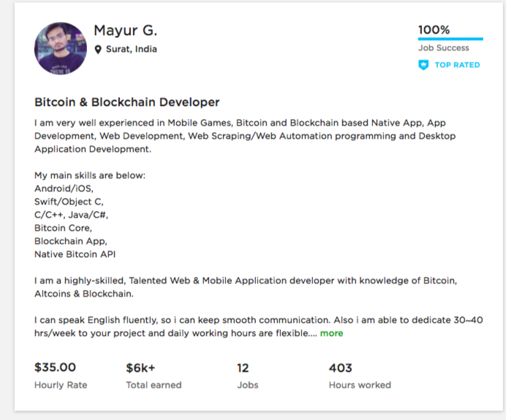Click the 12 jobs count

[243, 367]
